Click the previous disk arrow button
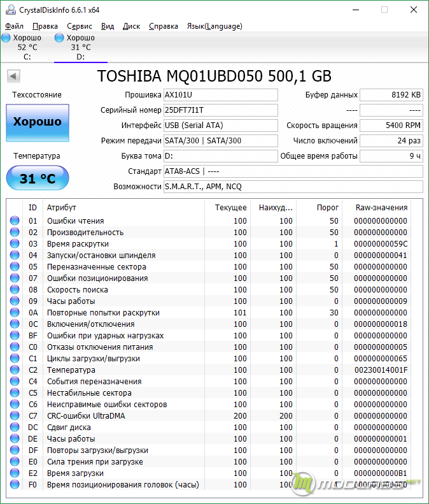The width and height of the screenshot is (429, 504). point(13,76)
